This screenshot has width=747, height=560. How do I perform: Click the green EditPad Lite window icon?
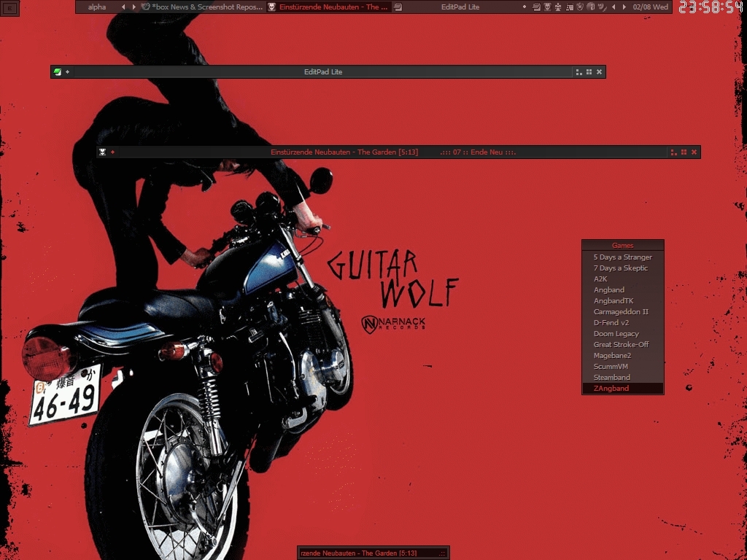[x=58, y=71]
